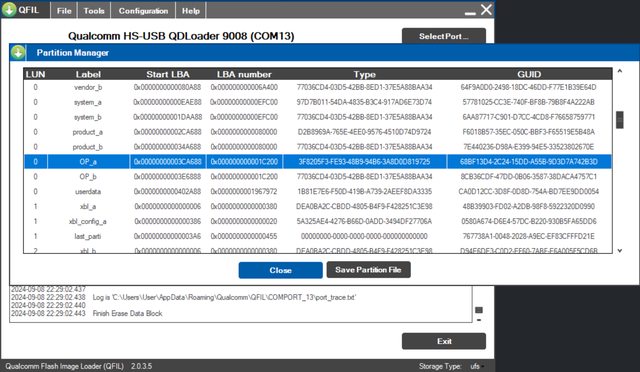Close QFIL with the X icon
Viewport: 640px width, 372px height.
click(x=486, y=9)
